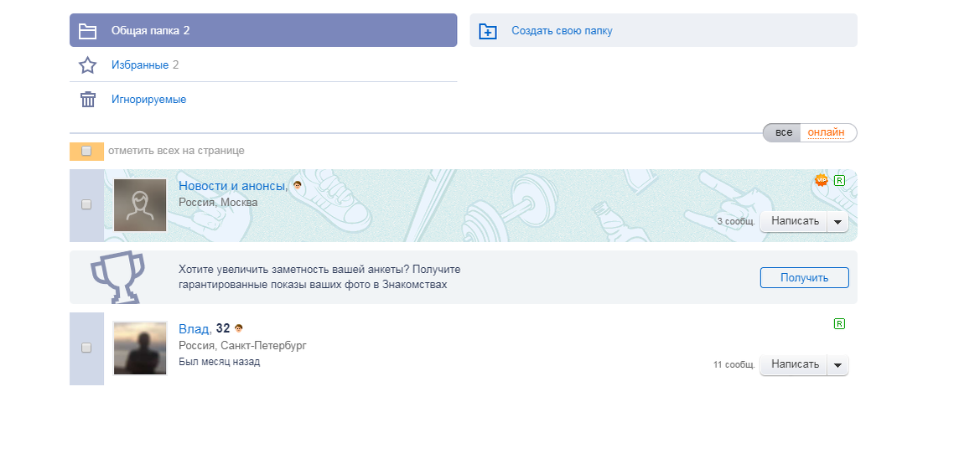This screenshot has width=980, height=464.
Task: Click the Новости и анонсы avatar thumbnail
Action: (140, 205)
